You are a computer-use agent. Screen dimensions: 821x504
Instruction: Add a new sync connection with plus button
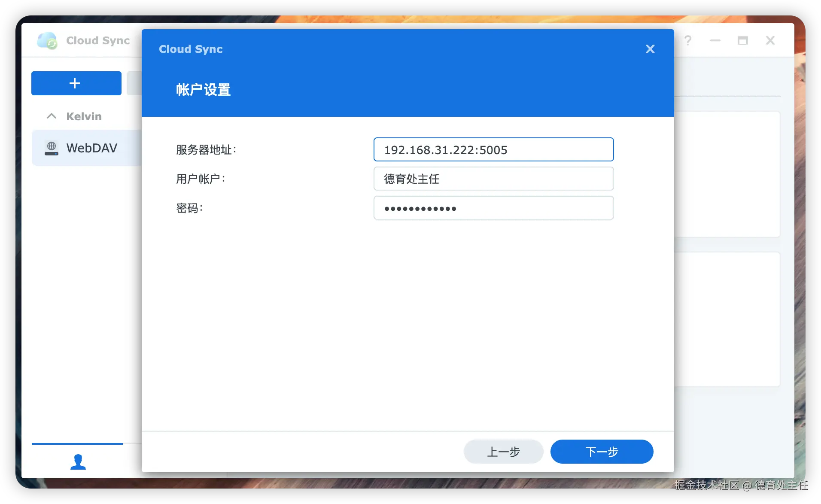pyautogui.click(x=76, y=83)
